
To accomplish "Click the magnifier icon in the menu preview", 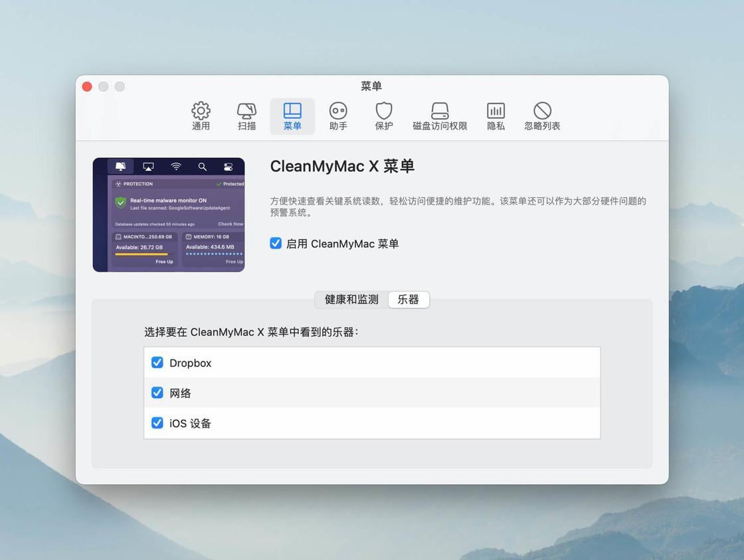I will tap(203, 167).
